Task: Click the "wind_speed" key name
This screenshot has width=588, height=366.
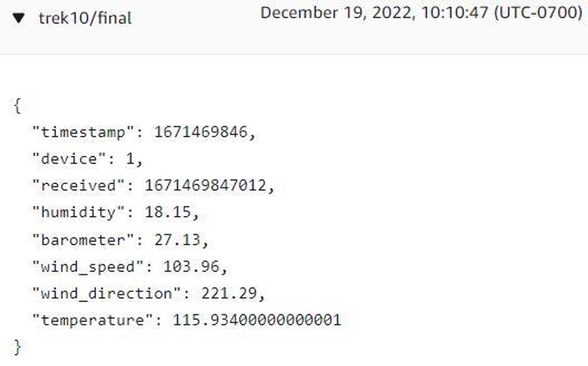Action: 88,267
